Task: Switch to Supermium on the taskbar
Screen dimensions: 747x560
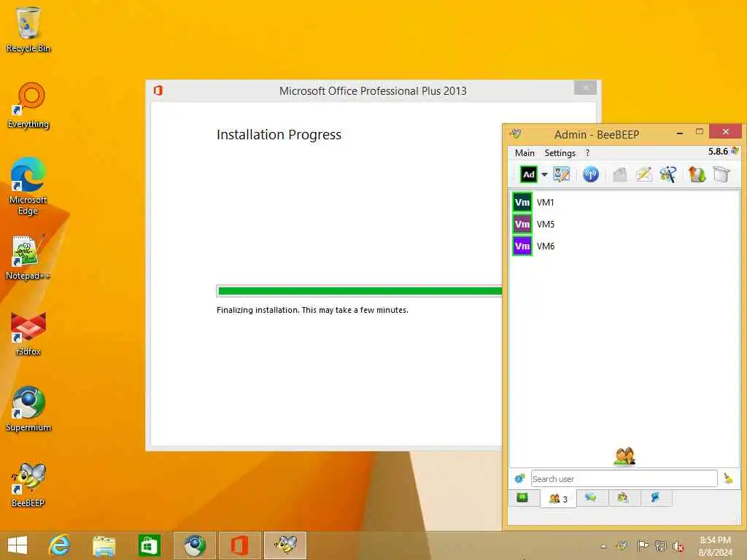Action: click(194, 545)
